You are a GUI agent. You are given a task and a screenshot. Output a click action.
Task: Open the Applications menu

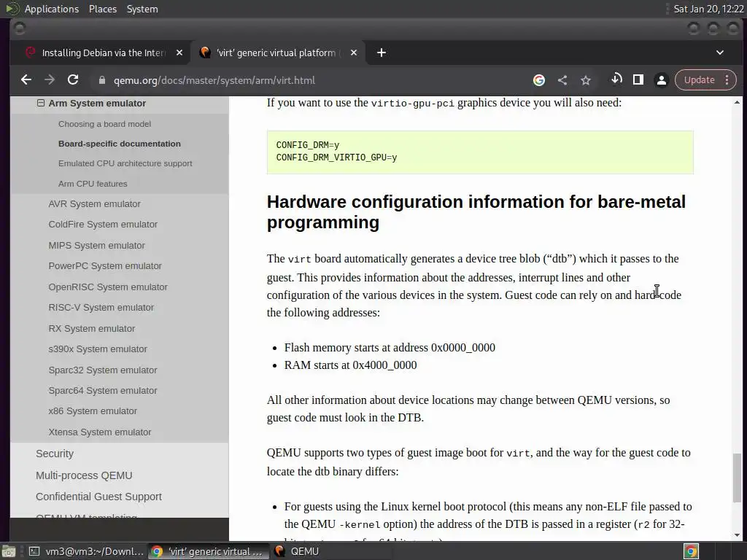tap(52, 9)
